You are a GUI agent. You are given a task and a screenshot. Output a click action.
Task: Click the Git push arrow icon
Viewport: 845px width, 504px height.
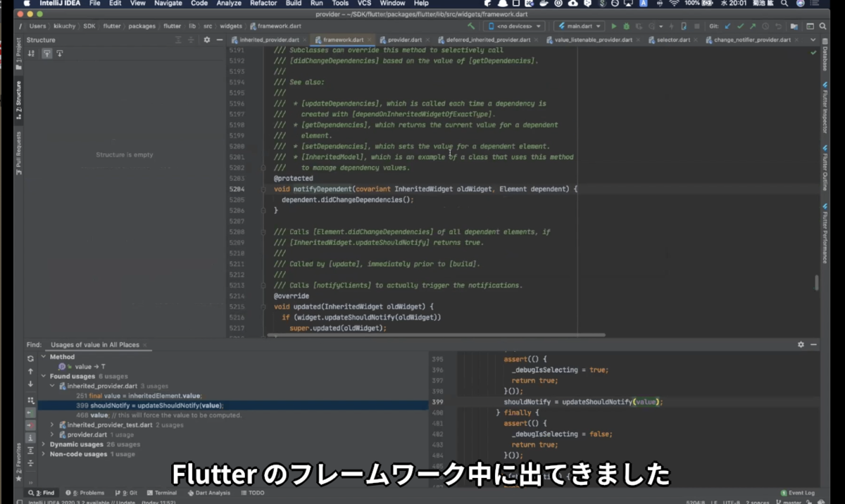coord(753,26)
